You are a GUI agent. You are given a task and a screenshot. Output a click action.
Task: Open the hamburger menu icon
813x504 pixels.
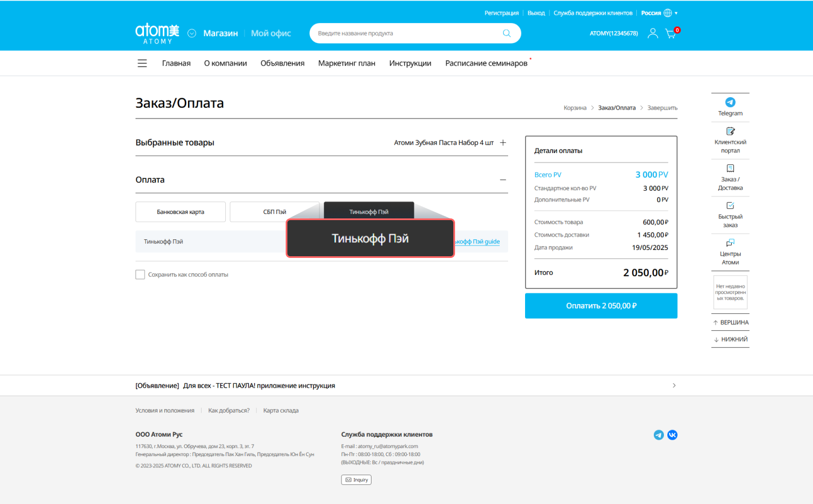coord(142,63)
